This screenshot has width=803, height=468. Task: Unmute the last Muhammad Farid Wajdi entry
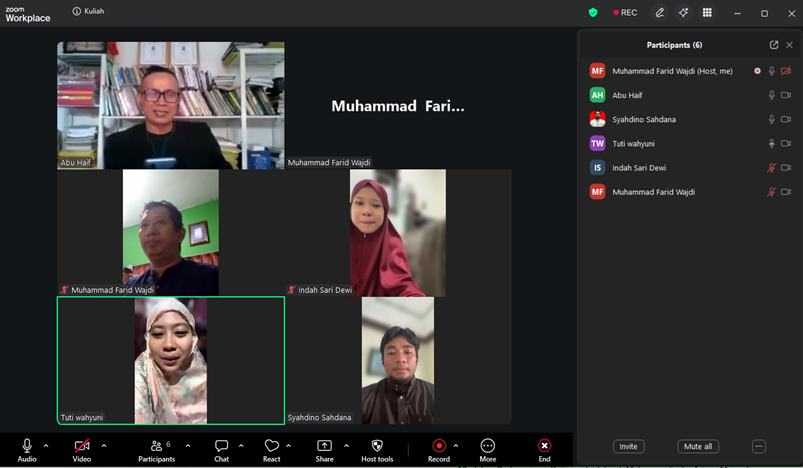tap(771, 192)
